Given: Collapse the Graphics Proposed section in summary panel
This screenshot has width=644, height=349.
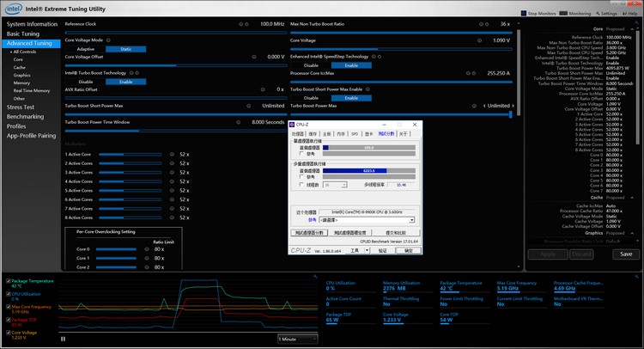Looking at the screenshot, I should pos(633,233).
